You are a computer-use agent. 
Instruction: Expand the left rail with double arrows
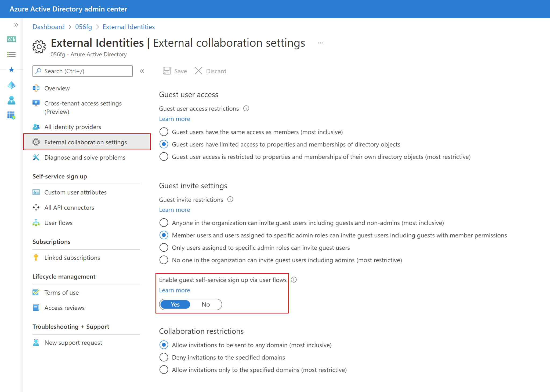(x=16, y=24)
